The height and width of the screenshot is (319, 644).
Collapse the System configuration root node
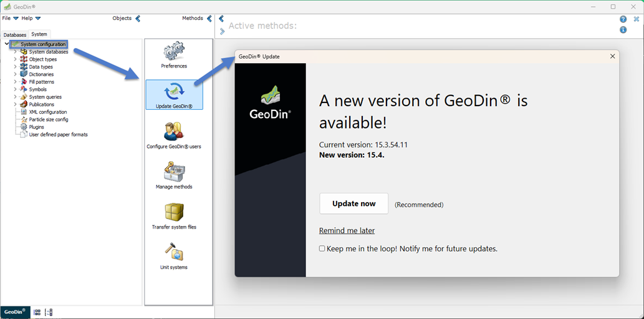[6, 44]
